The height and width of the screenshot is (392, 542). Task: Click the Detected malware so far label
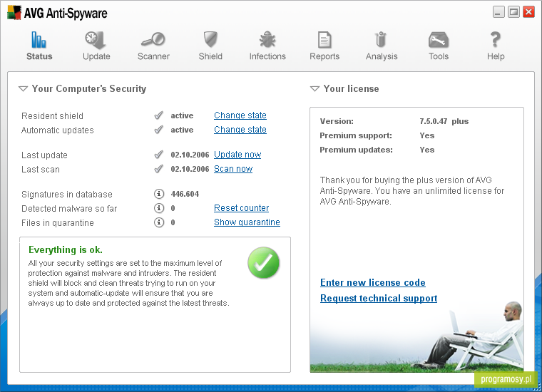pos(69,209)
